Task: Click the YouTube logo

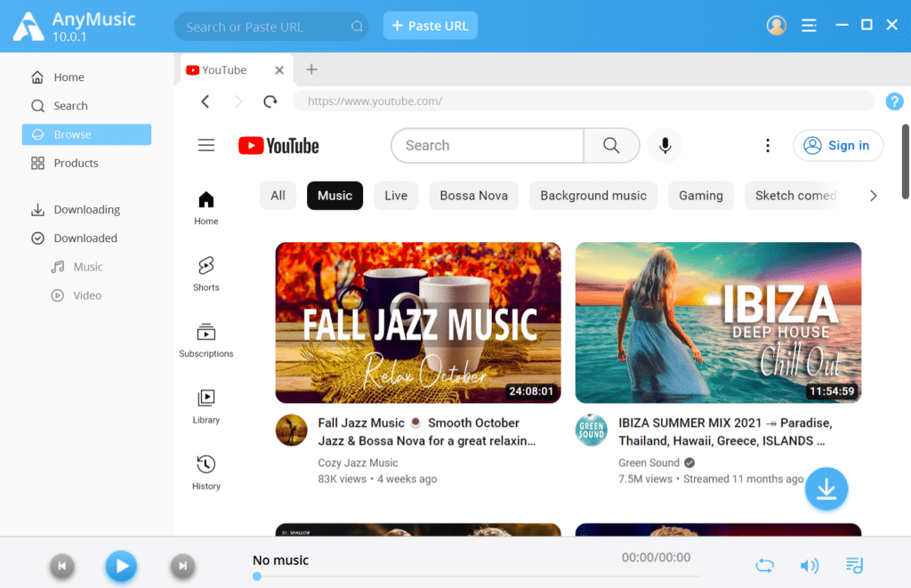Action: click(278, 145)
